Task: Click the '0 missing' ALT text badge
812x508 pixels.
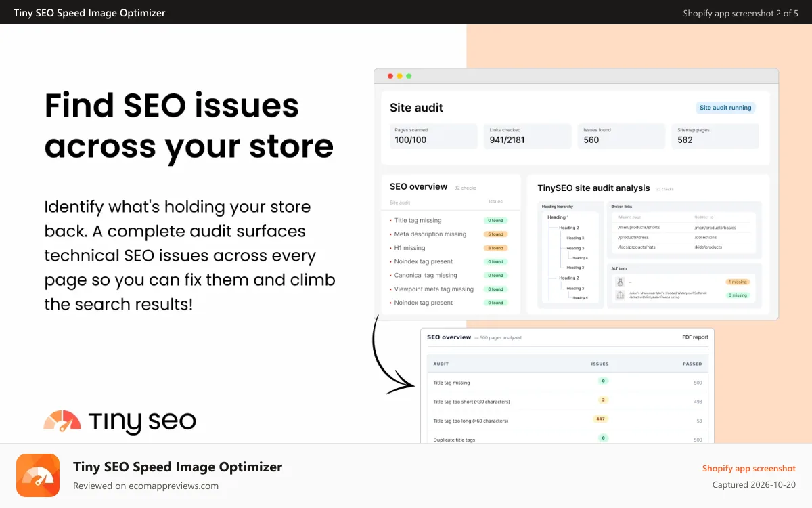Action: (x=738, y=295)
